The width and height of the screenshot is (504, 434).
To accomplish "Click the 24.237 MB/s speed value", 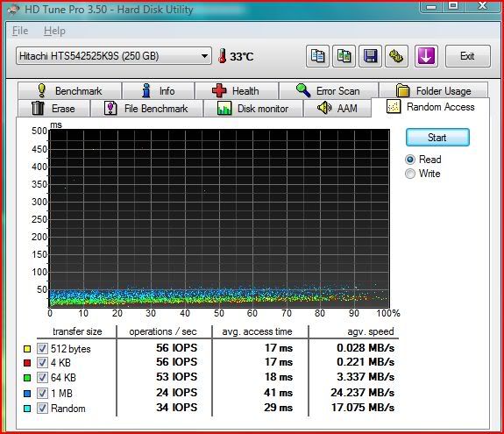I will [362, 393].
